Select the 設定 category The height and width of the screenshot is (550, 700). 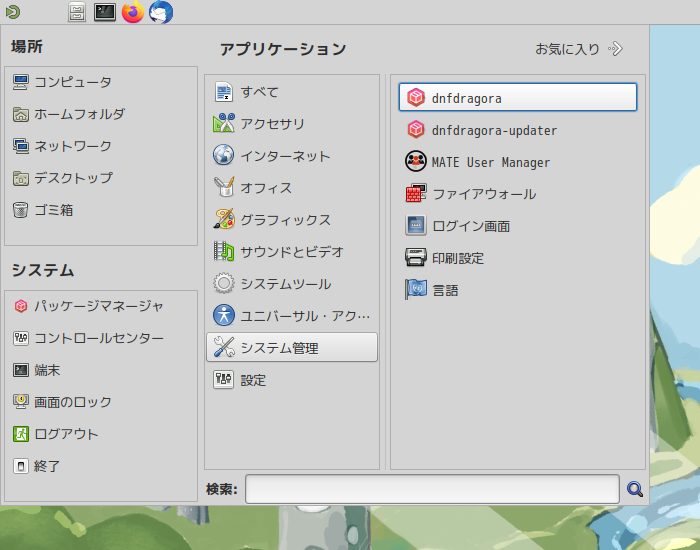[x=292, y=380]
